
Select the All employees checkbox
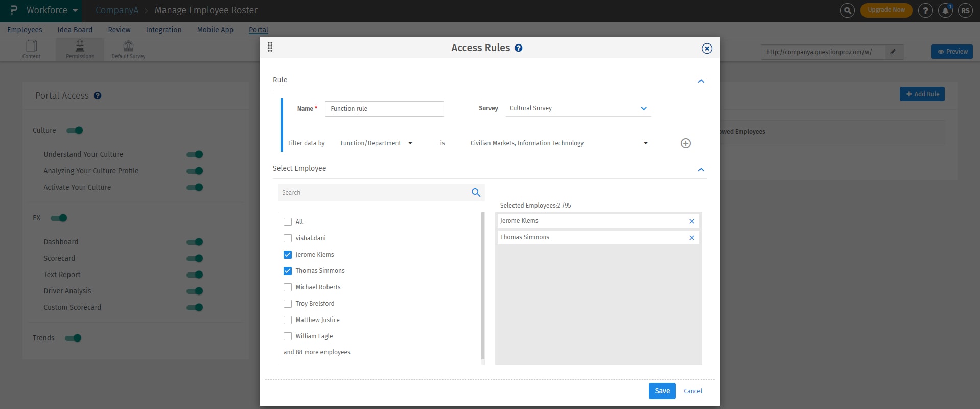point(288,222)
